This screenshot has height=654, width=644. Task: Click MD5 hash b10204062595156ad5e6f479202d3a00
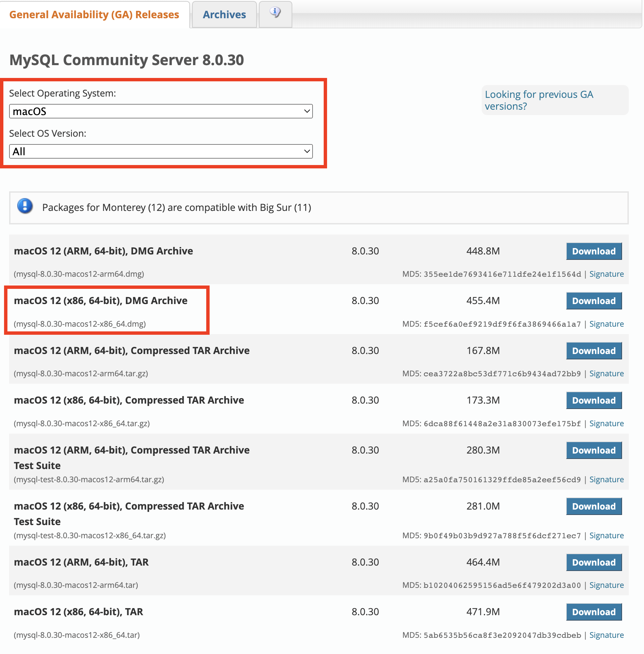(x=503, y=586)
